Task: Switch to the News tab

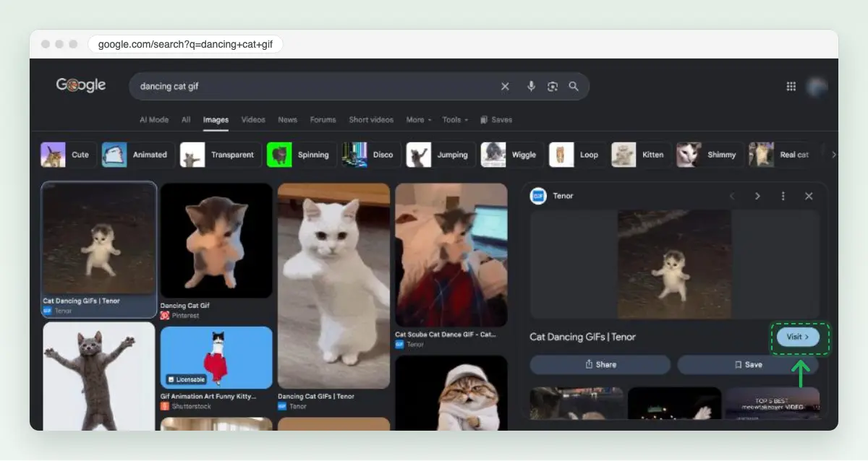Action: pyautogui.click(x=288, y=120)
